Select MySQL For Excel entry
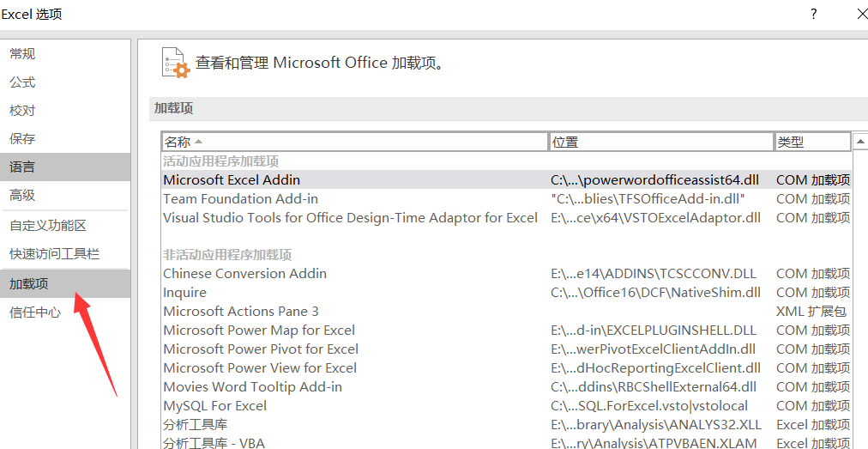The height and width of the screenshot is (449, 868). tap(506, 405)
